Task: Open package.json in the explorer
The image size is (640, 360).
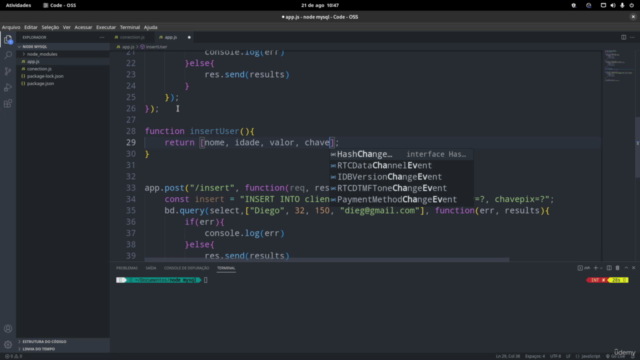Action: coord(63,83)
